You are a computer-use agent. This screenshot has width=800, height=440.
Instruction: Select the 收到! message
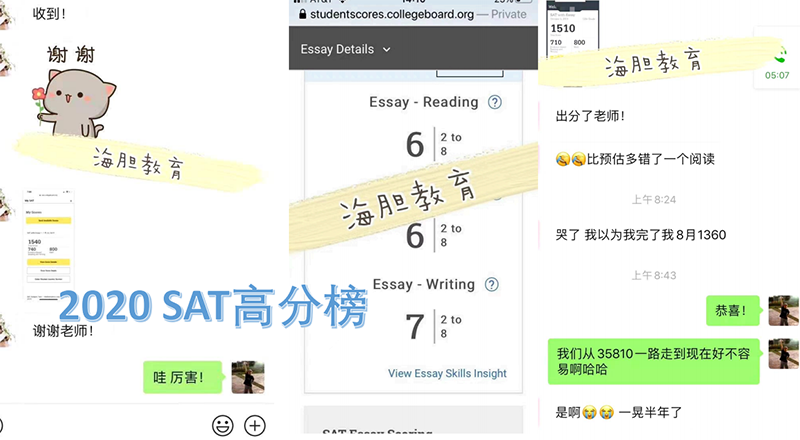(49, 14)
